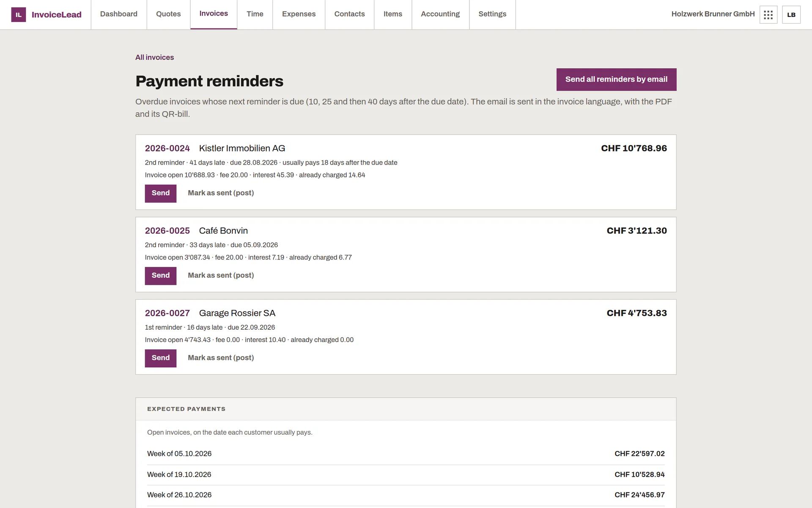The width and height of the screenshot is (812, 508).
Task: Open the apps grid icon
Action: point(768,15)
